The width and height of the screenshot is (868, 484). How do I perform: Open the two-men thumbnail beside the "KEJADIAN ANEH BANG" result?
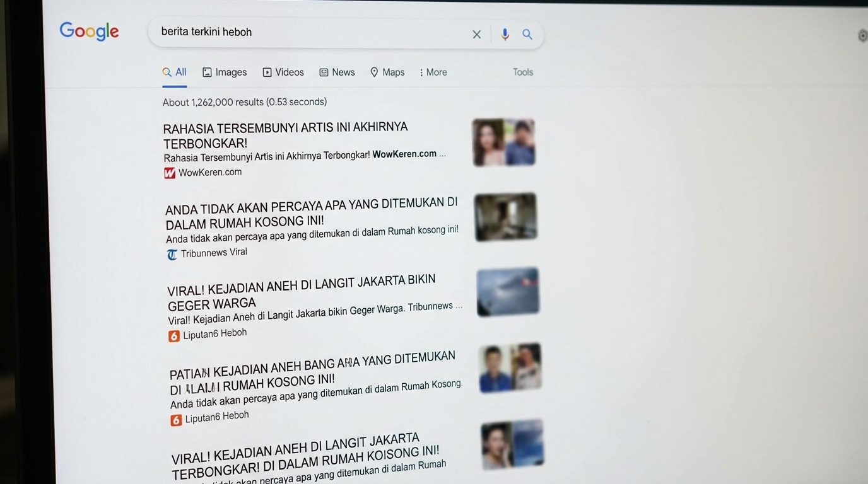point(510,367)
